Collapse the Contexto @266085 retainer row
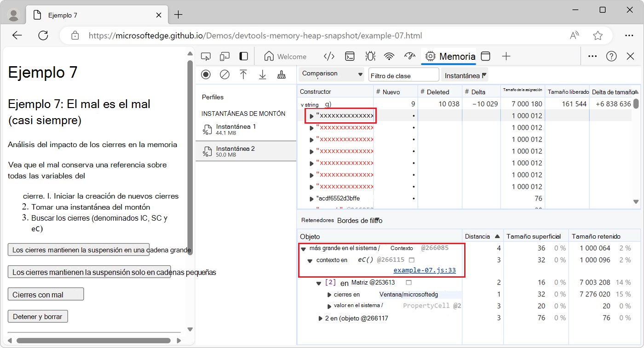644x348 pixels. tap(303, 249)
